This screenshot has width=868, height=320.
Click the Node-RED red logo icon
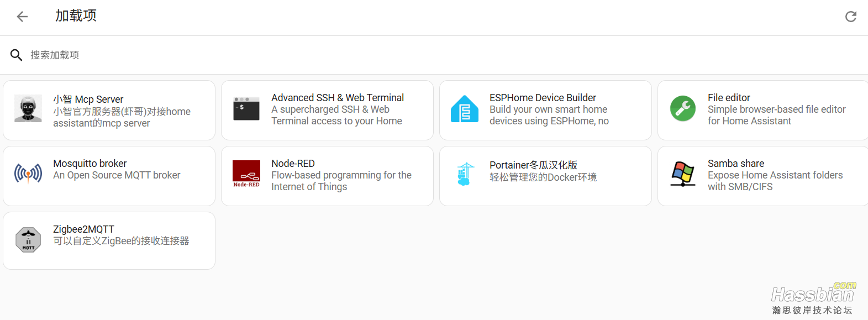(x=246, y=174)
